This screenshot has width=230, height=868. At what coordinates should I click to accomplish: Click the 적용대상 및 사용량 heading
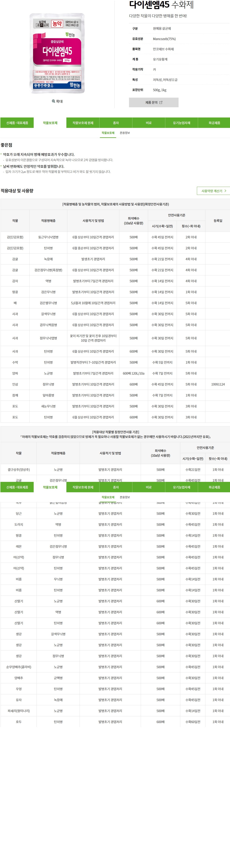17,191
